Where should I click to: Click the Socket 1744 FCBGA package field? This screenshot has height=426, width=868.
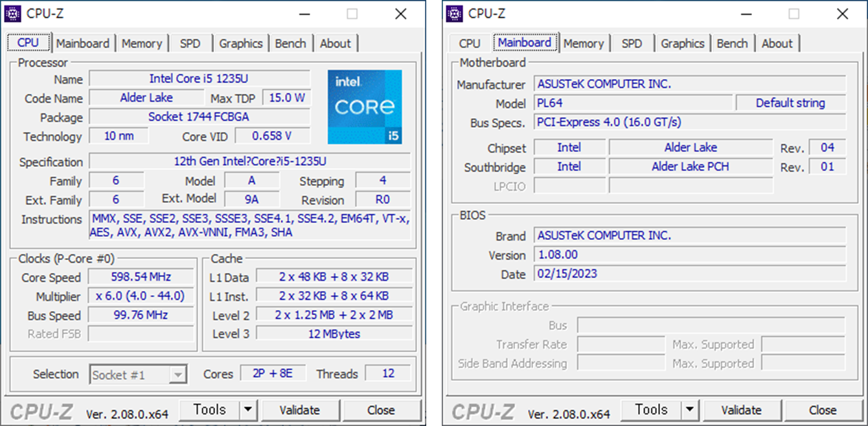pos(199,117)
